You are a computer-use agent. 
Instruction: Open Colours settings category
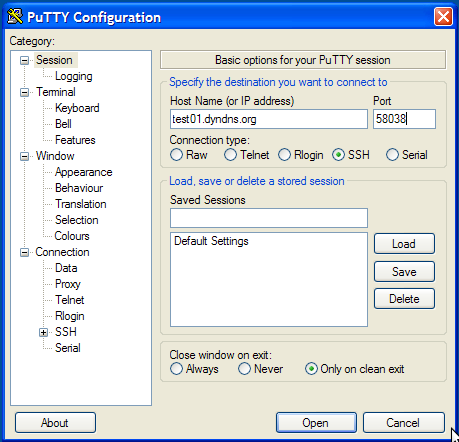72,236
